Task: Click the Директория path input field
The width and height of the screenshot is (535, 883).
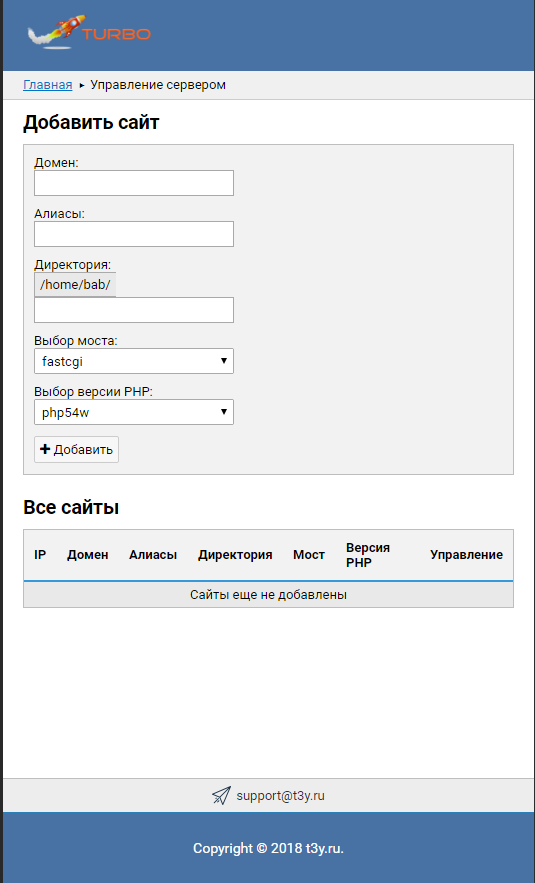Action: tap(134, 310)
